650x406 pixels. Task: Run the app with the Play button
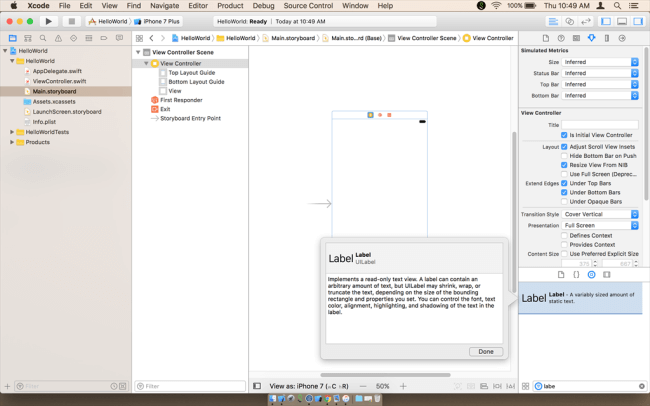coord(49,21)
